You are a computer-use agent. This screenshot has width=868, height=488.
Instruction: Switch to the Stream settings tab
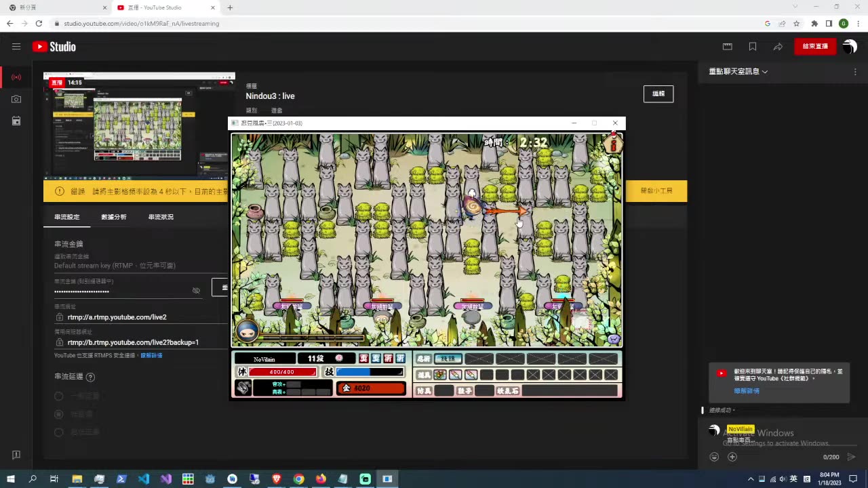[67, 217]
